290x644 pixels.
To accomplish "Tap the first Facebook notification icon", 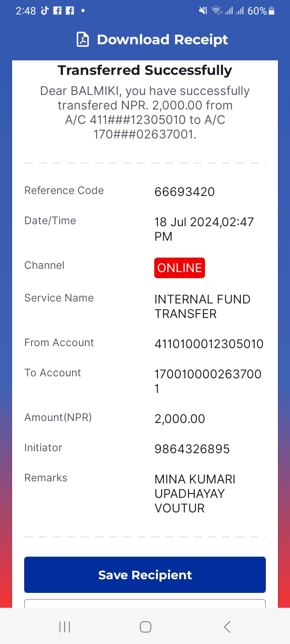I will click(x=58, y=10).
